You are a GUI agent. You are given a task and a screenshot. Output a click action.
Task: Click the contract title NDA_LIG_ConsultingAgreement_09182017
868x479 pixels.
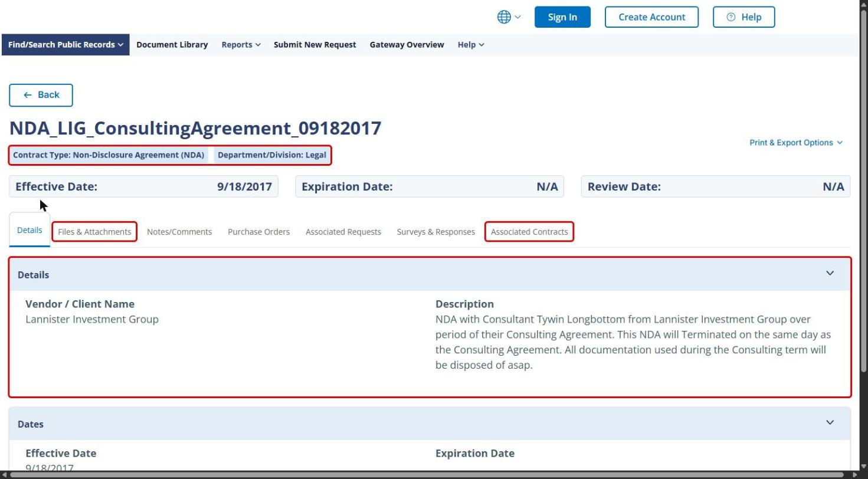click(195, 128)
